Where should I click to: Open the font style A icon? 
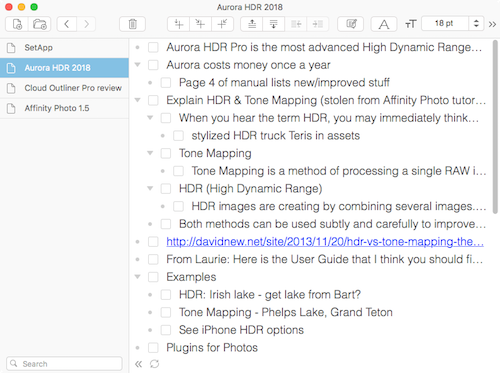click(x=384, y=24)
